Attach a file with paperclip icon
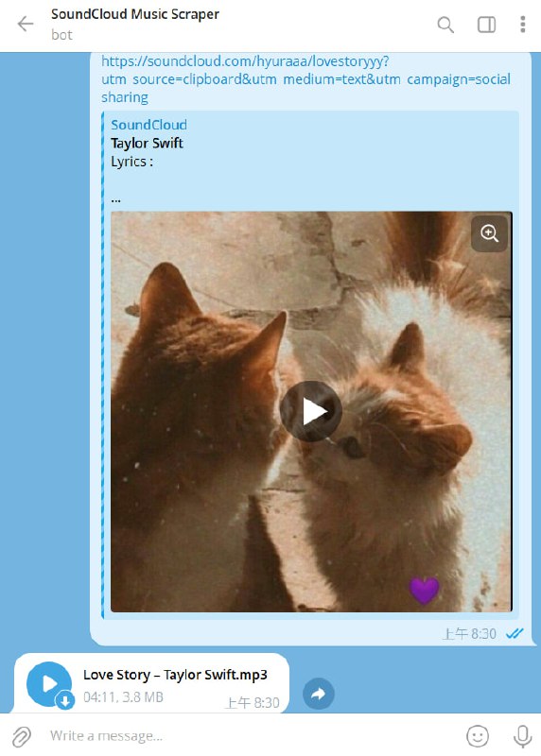The image size is (541, 756). [21, 736]
